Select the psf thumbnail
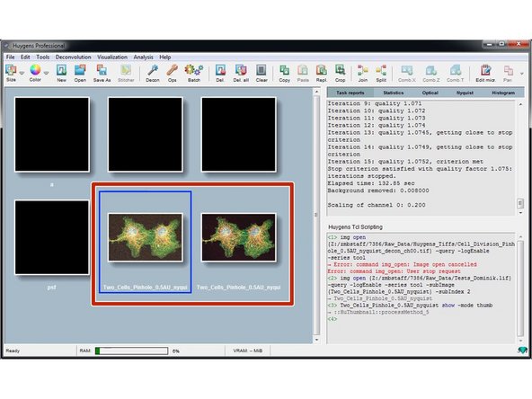 click(52, 237)
